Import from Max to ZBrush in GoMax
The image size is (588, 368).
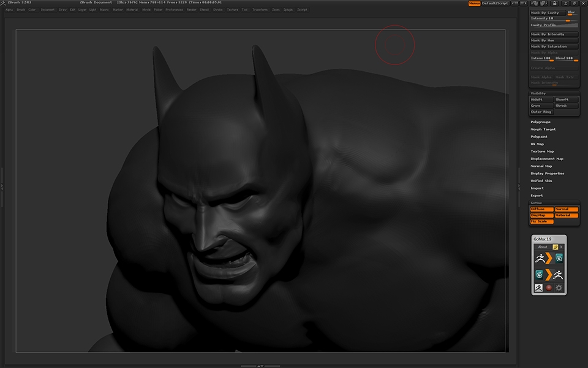[x=549, y=274]
